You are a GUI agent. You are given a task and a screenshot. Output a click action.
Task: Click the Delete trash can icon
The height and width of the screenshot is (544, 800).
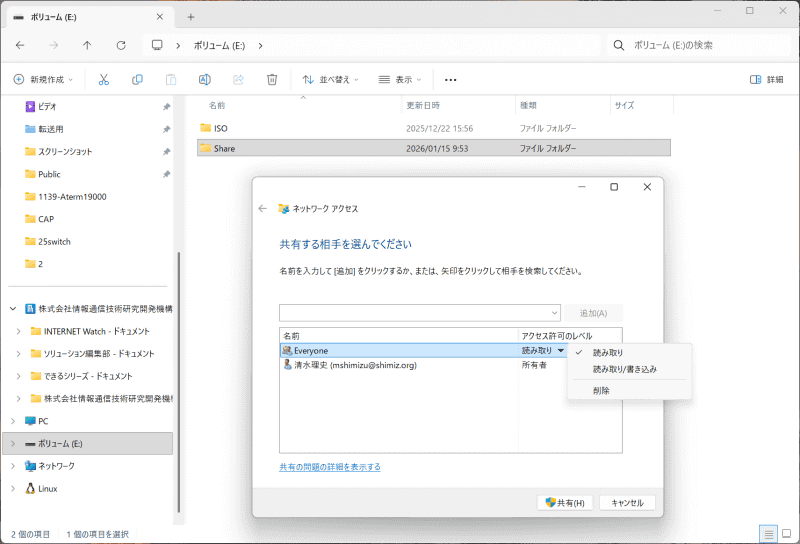272,80
